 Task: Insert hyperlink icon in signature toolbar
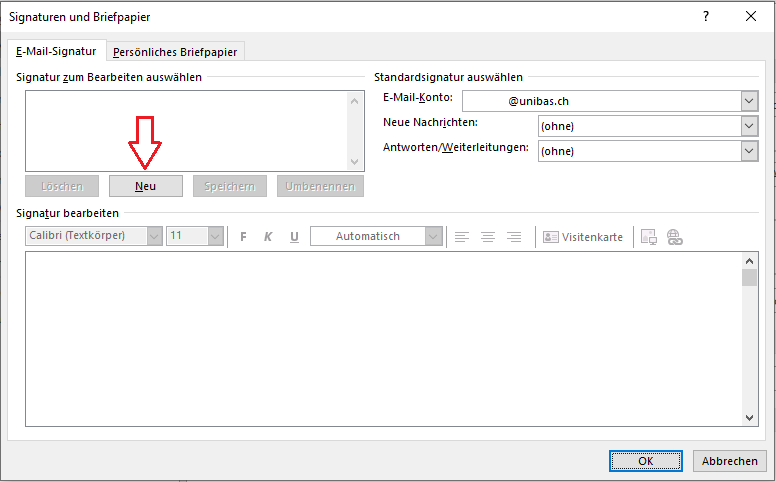pyautogui.click(x=674, y=237)
